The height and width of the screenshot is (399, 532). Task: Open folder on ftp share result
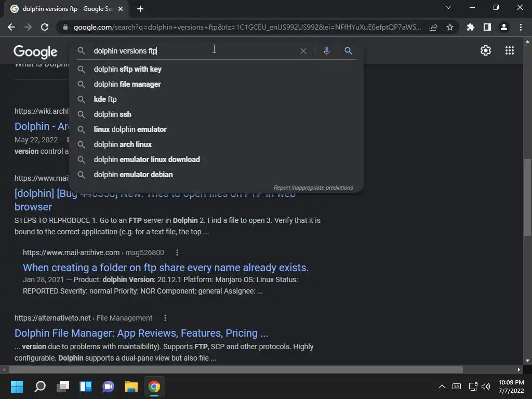(166, 268)
